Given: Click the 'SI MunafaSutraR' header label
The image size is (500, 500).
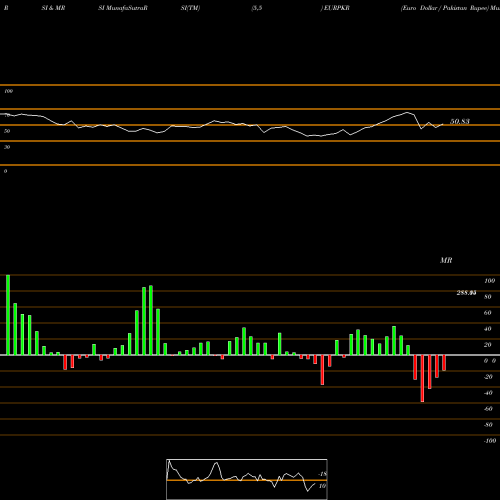Looking at the screenshot, I should point(123,8).
